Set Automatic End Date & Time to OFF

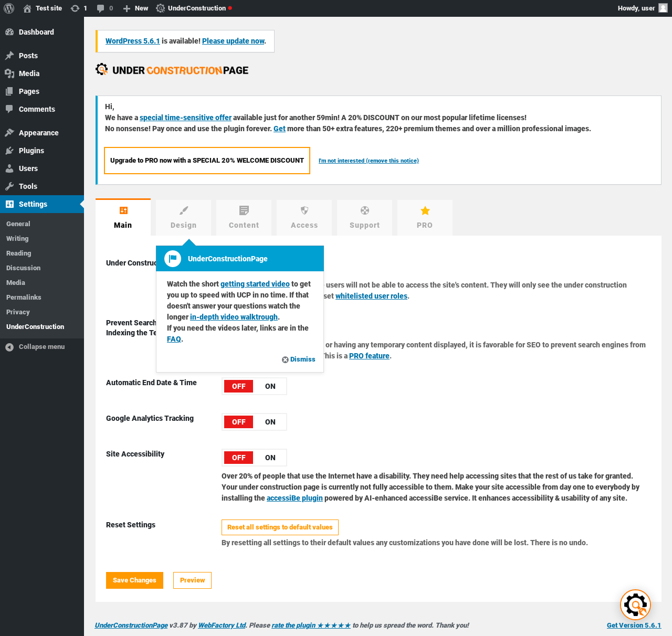239,386
